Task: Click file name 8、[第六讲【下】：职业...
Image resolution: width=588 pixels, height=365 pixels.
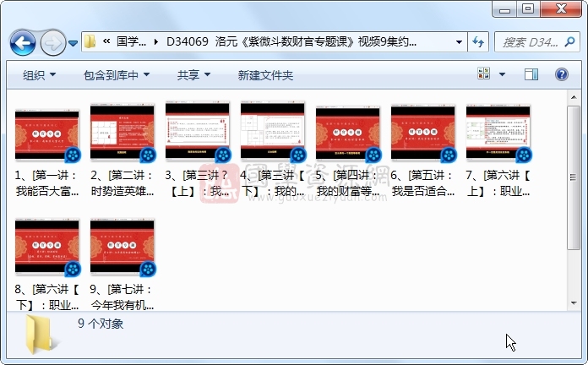Action: pos(46,297)
